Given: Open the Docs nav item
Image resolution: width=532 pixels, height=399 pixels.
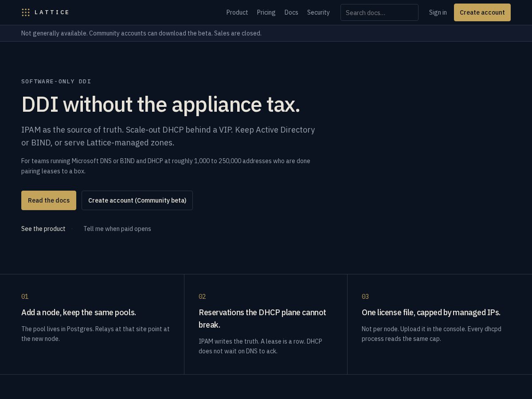Looking at the screenshot, I should click(x=291, y=12).
